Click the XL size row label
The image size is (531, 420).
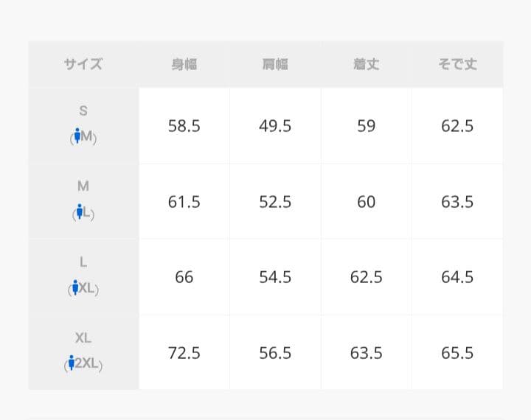[x=83, y=338]
